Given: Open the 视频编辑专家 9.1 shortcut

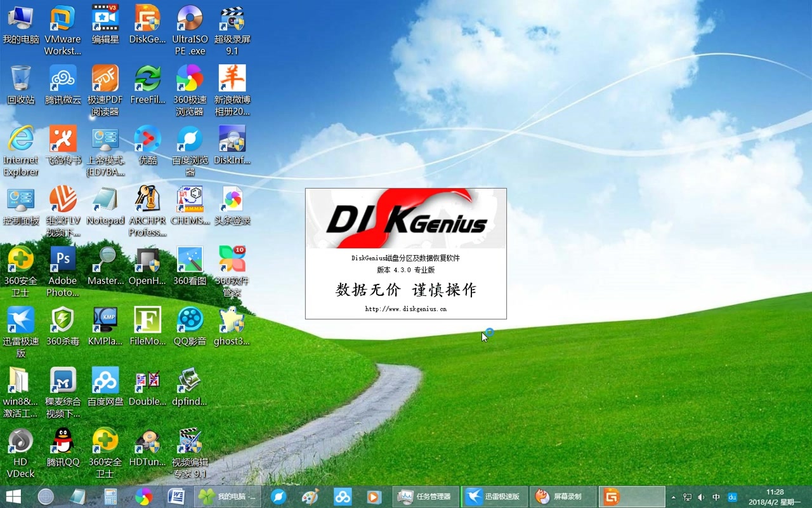Looking at the screenshot, I should coord(190,452).
